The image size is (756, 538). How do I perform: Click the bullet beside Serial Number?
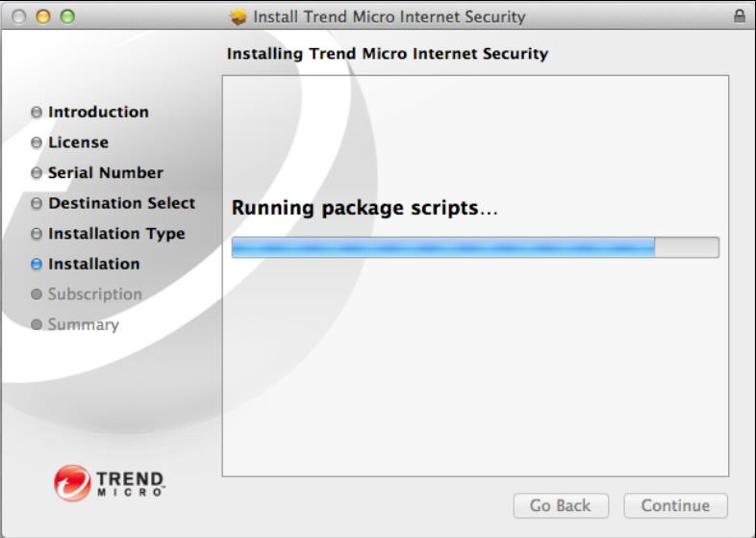tap(37, 173)
